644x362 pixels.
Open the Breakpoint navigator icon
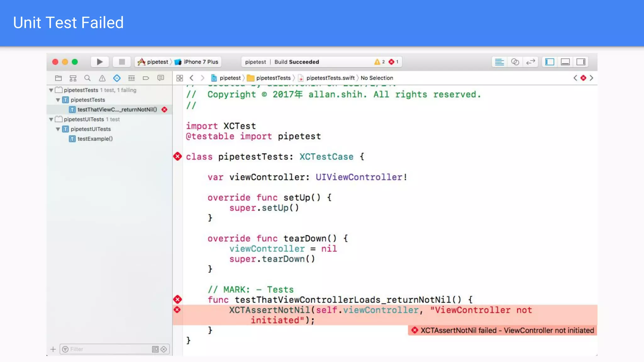146,78
